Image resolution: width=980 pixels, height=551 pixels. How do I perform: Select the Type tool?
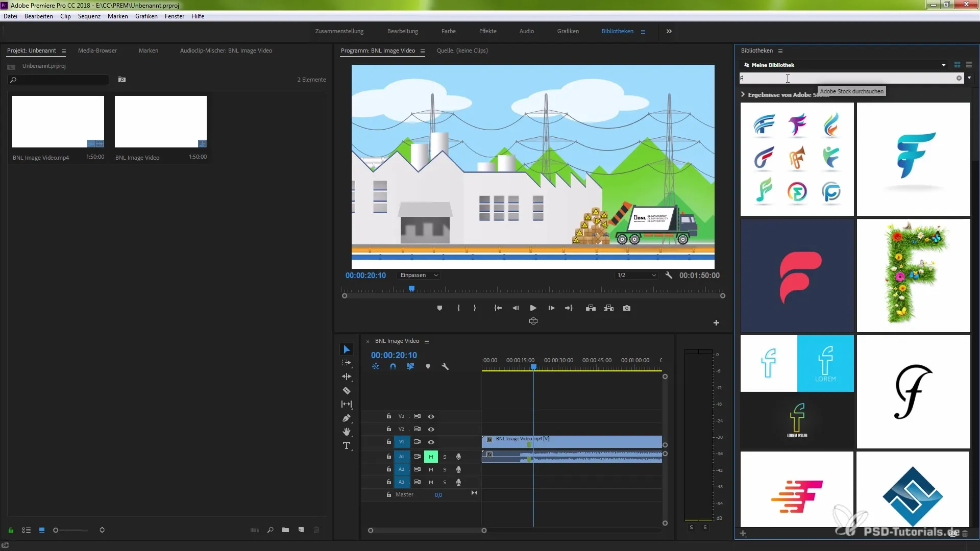347,445
